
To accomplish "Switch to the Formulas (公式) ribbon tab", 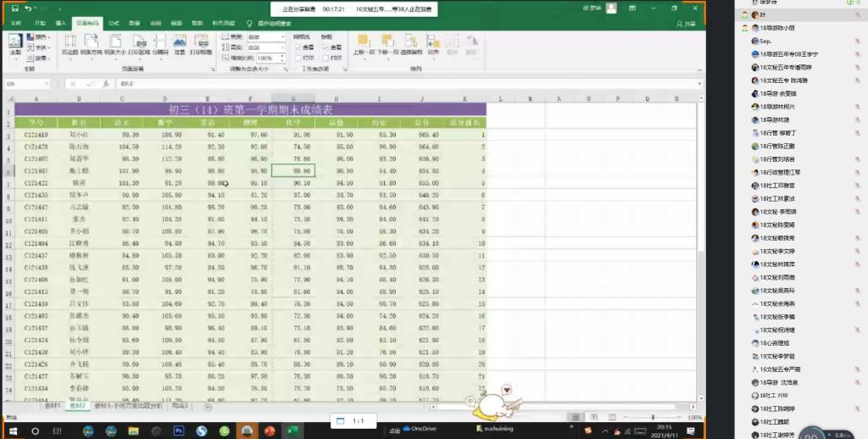I will 114,23.
